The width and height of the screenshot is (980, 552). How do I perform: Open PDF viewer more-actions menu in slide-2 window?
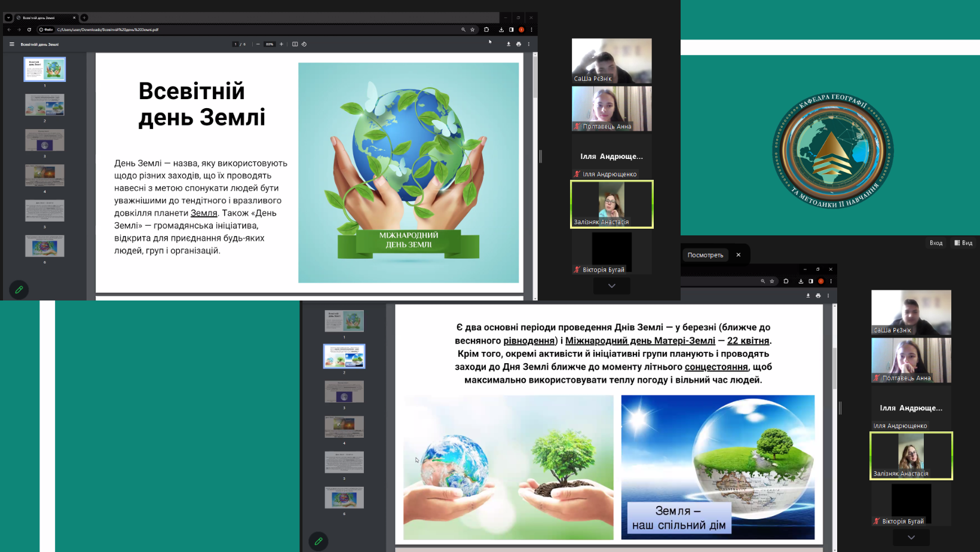(828, 296)
